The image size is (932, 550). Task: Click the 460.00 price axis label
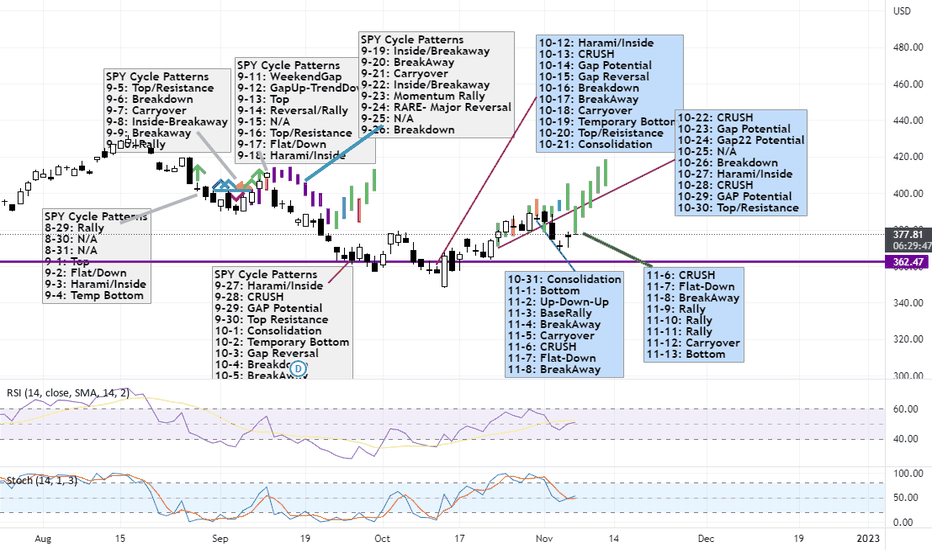pos(908,84)
